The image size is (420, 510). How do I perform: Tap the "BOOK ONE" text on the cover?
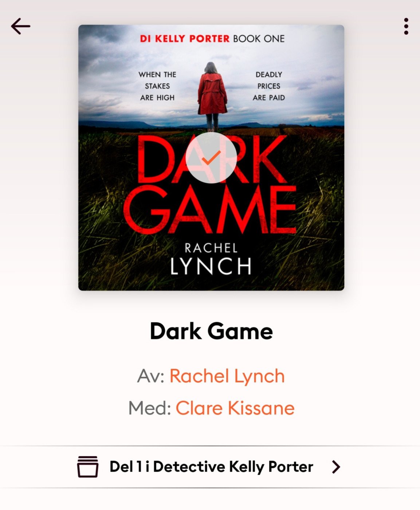tap(259, 39)
